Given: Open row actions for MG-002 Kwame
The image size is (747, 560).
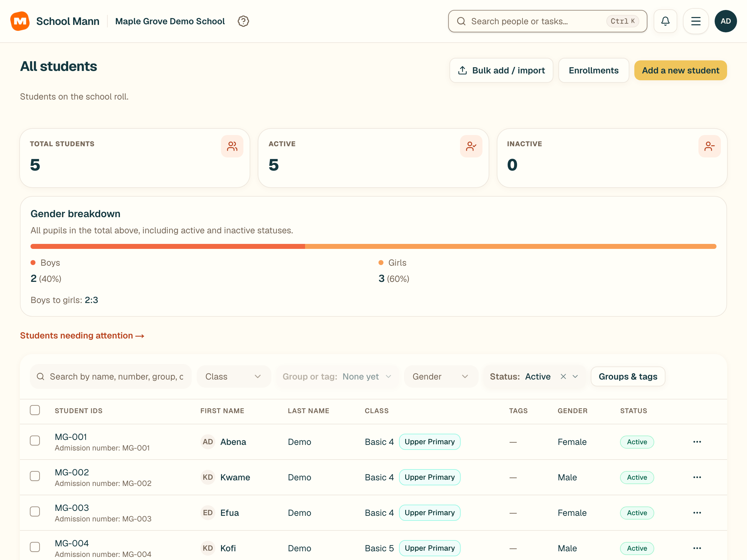Looking at the screenshot, I should coord(697,477).
